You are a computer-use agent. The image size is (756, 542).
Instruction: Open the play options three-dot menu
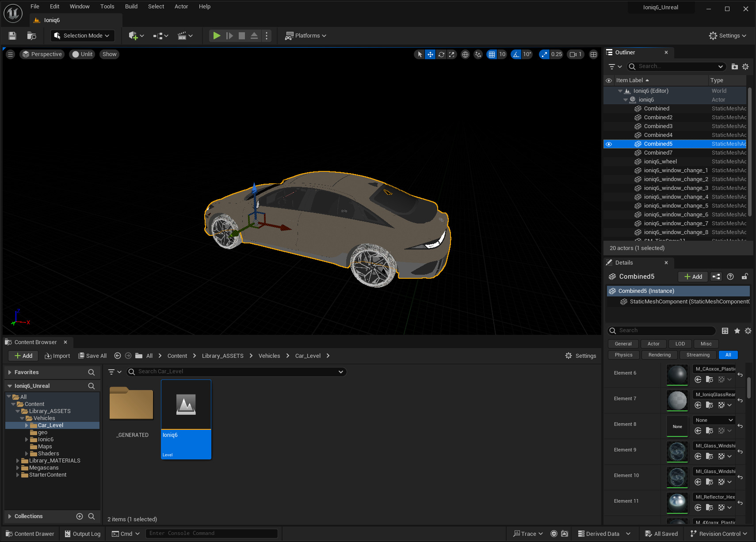point(267,36)
